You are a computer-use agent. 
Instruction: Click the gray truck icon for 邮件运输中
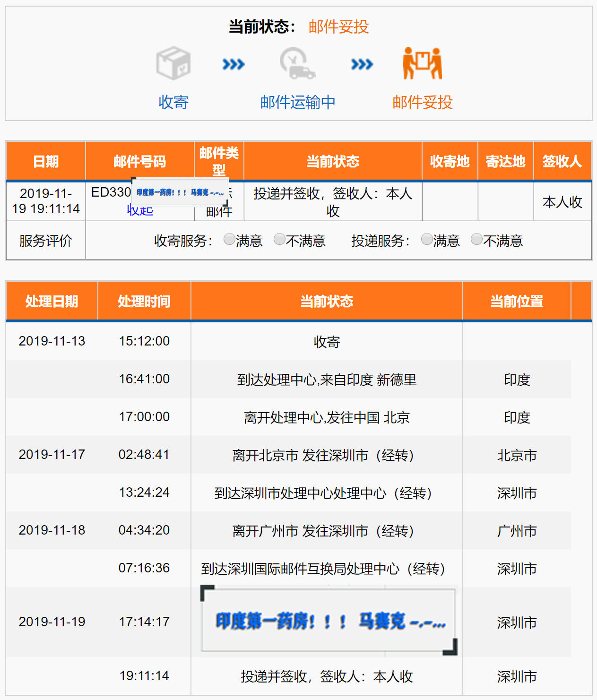coord(297,63)
